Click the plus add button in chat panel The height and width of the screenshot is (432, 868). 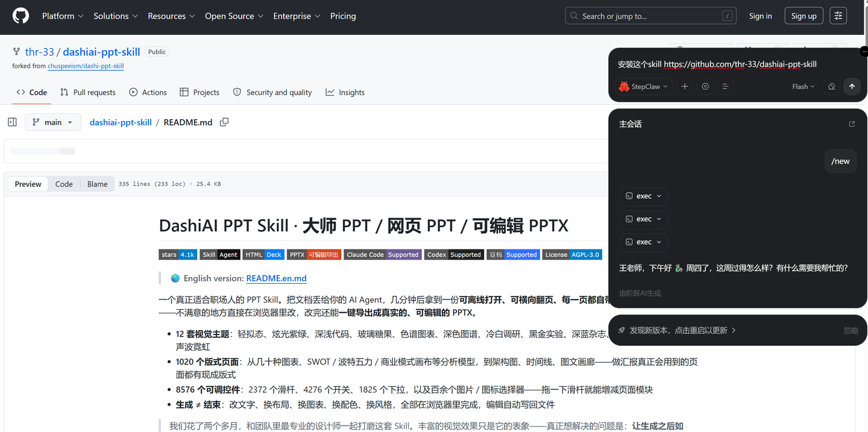(685, 87)
